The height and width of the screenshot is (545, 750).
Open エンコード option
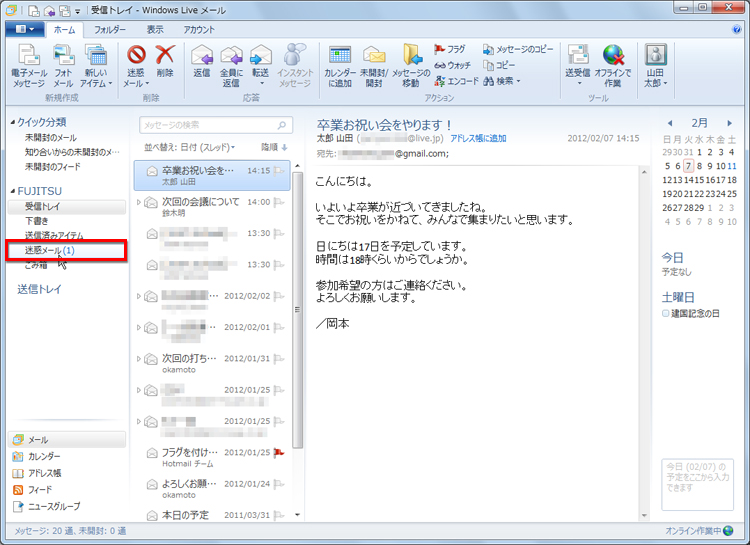click(456, 81)
